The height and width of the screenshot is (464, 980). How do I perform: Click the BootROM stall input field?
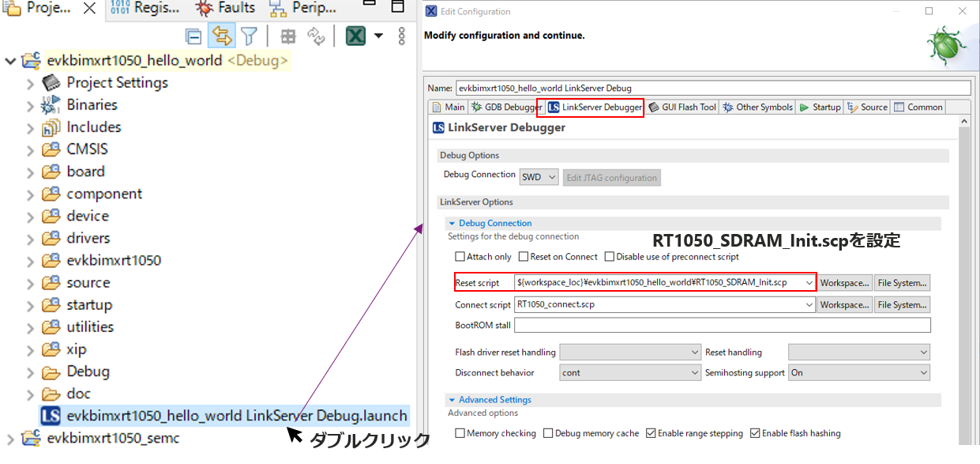click(x=723, y=325)
